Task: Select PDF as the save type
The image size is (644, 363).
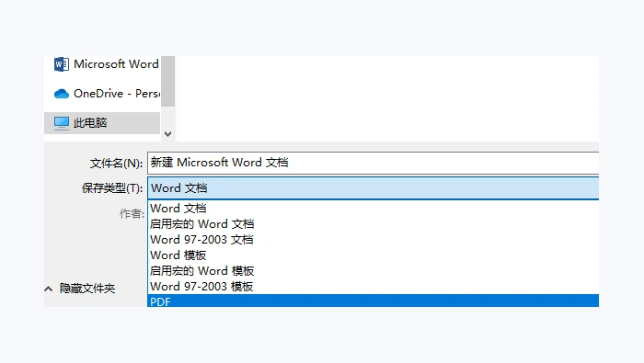Action: [x=373, y=301]
